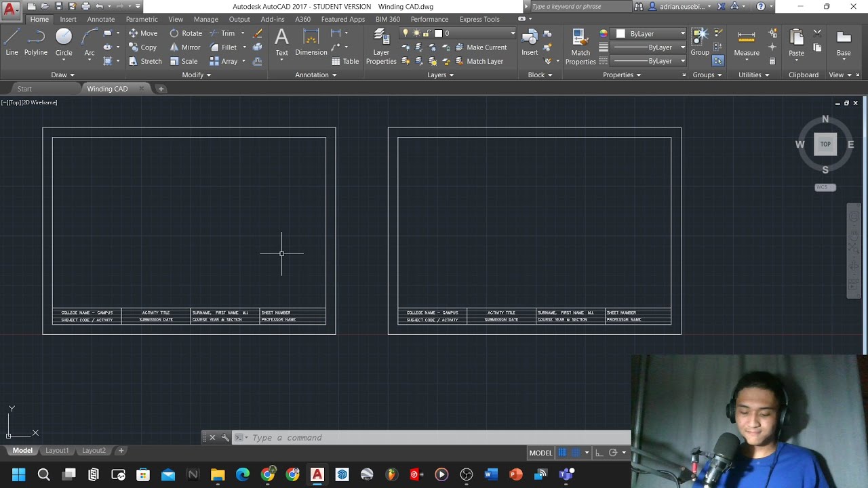Click the TOP face of ViewCube
Image resolution: width=868 pixels, height=488 pixels.
point(825,144)
